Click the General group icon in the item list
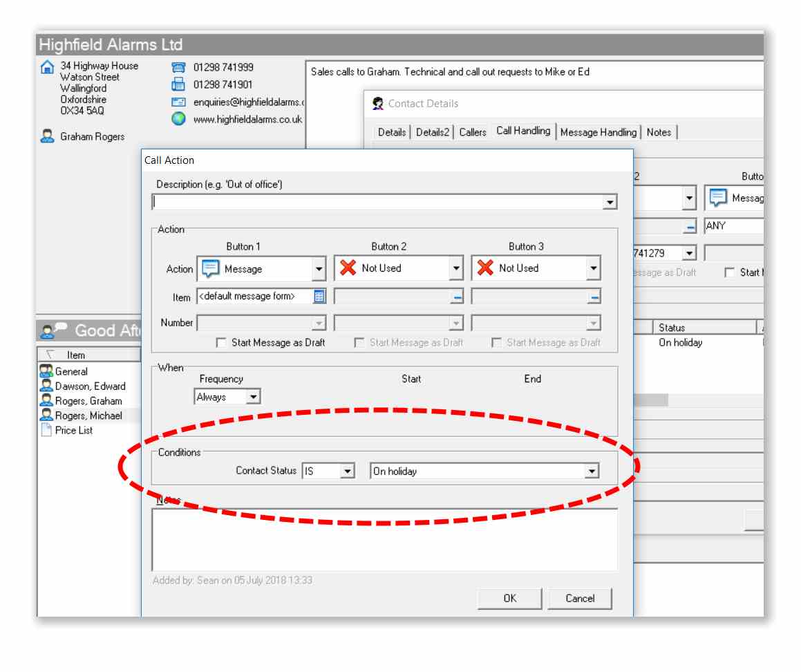 [46, 371]
